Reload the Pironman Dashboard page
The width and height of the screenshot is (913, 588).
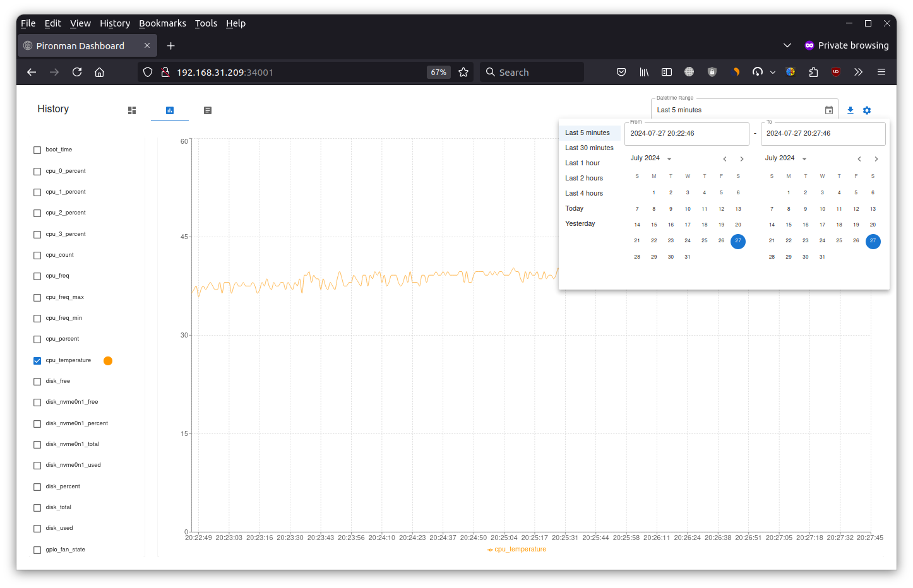tap(77, 72)
